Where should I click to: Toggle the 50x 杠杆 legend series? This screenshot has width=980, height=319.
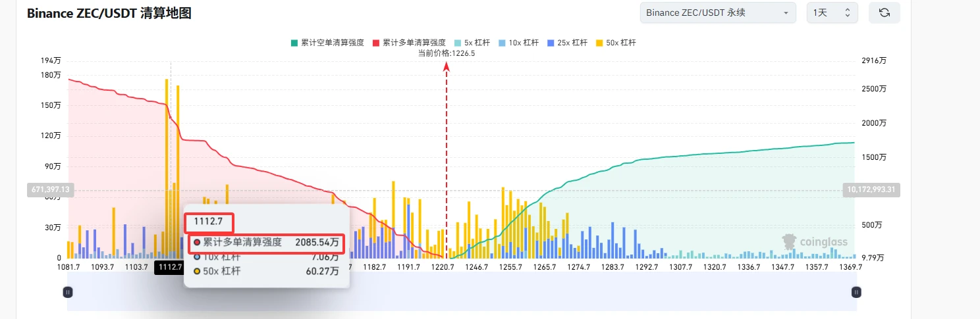[616, 43]
